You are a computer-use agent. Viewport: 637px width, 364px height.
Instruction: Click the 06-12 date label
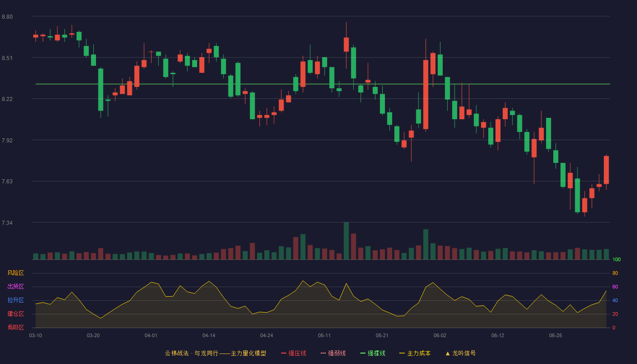point(498,335)
